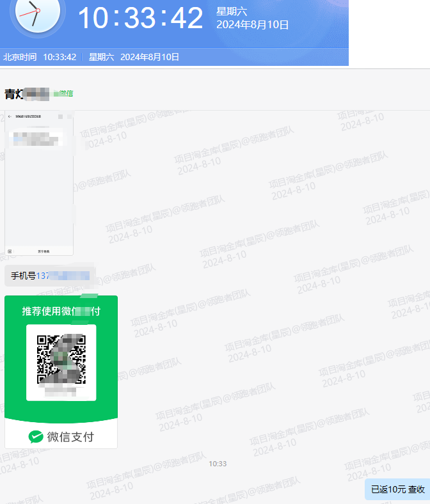Image resolution: width=430 pixels, height=504 pixels.
Task: Click the date '2024年8月10日' beside large clock
Action: (x=253, y=25)
